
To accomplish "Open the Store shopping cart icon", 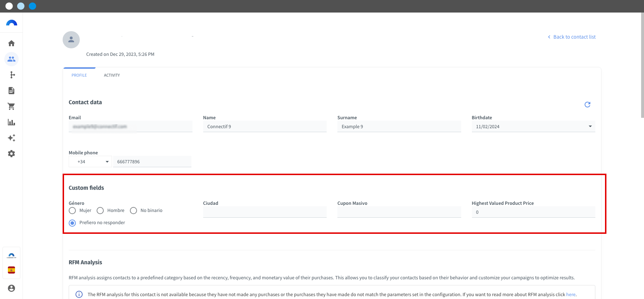I will click(x=11, y=106).
